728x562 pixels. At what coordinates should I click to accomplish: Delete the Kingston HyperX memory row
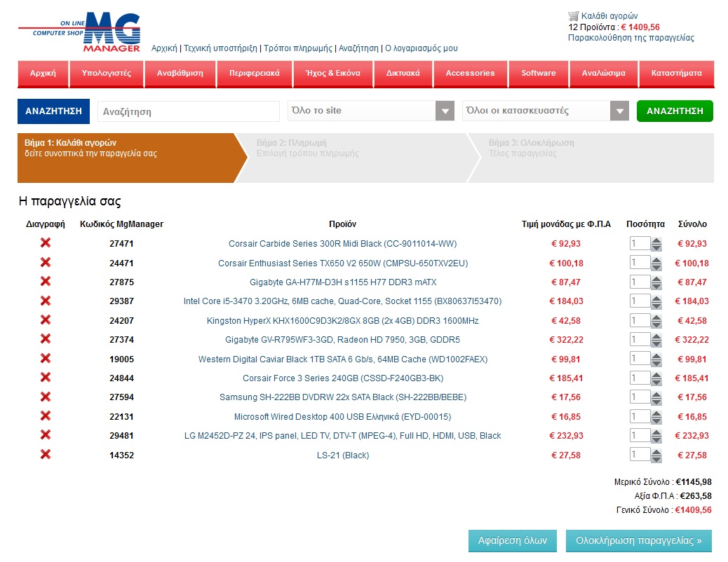46,320
